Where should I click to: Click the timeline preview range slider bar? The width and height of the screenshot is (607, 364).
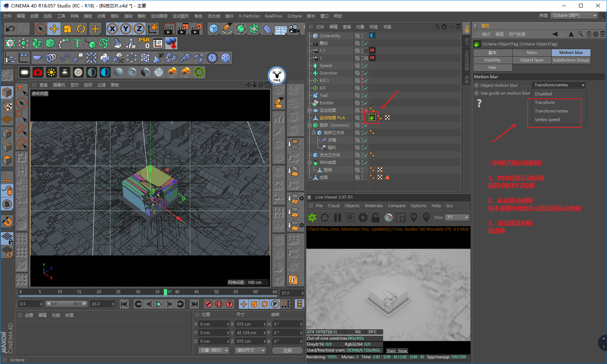tap(66, 304)
